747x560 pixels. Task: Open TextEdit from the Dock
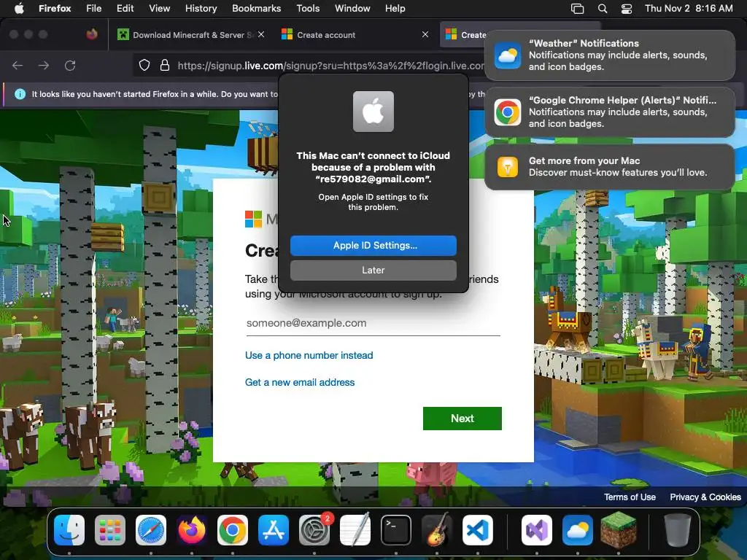pyautogui.click(x=355, y=530)
